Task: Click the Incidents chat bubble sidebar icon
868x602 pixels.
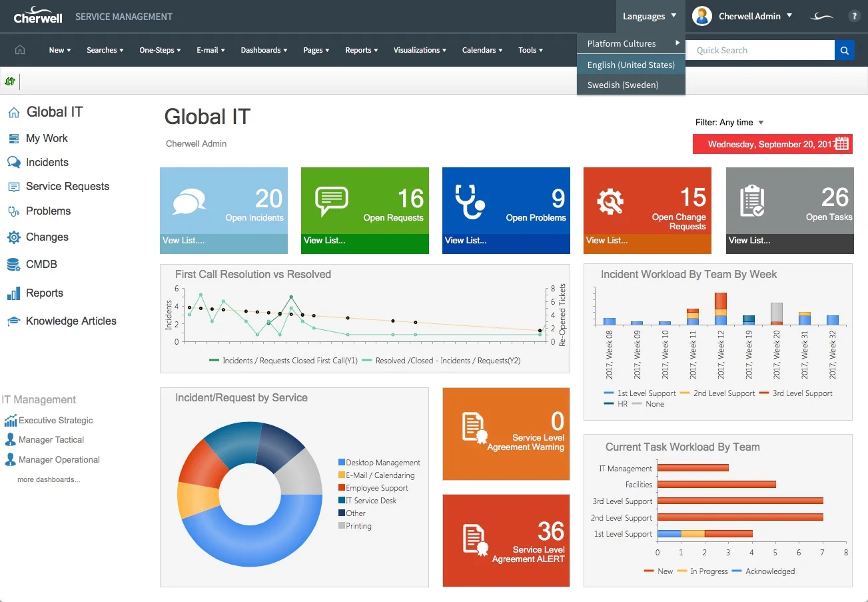Action: click(x=13, y=163)
